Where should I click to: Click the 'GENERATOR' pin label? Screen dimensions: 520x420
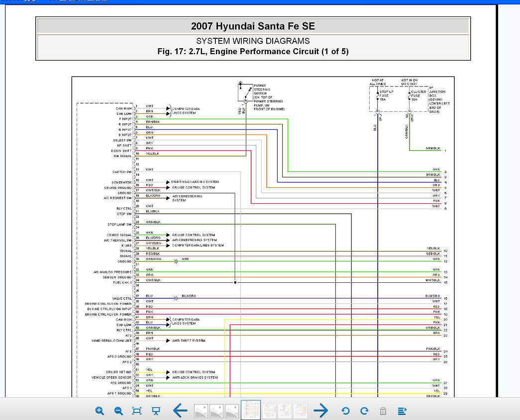click(122, 182)
